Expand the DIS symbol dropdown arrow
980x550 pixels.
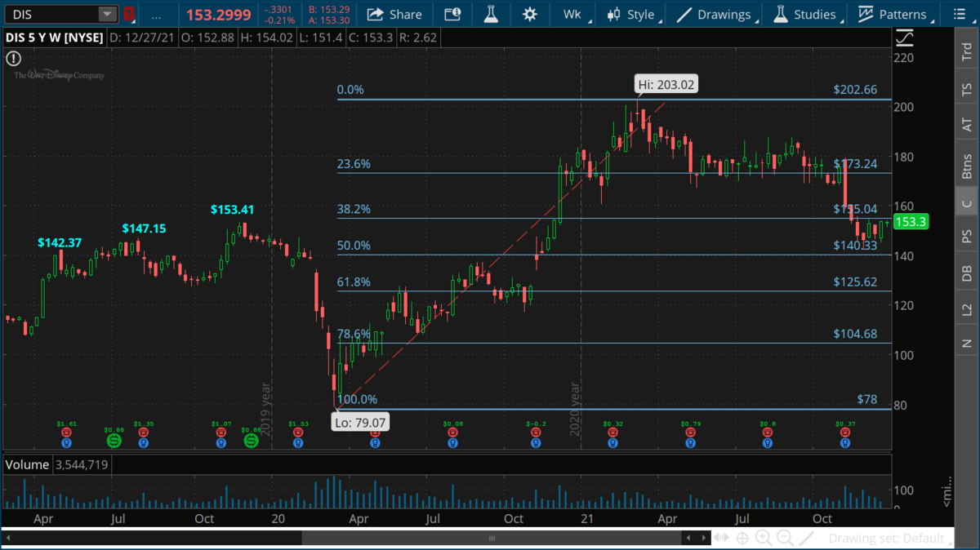(107, 15)
